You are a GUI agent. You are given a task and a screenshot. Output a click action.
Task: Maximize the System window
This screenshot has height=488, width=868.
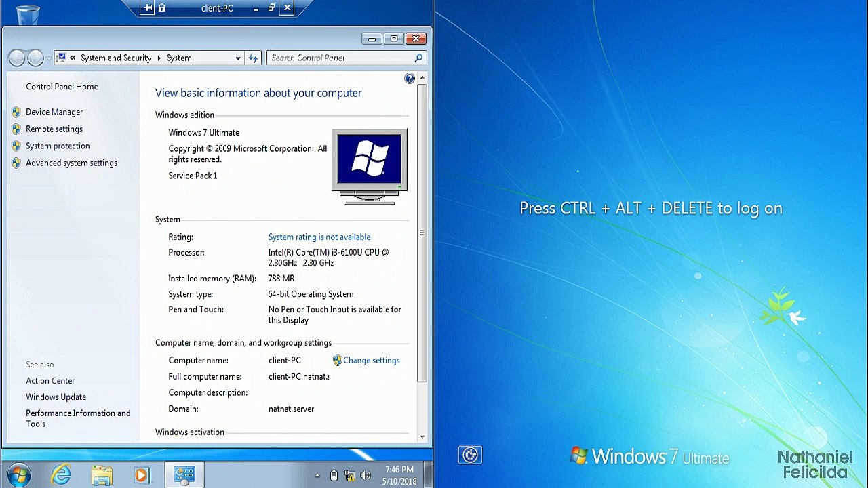point(393,39)
